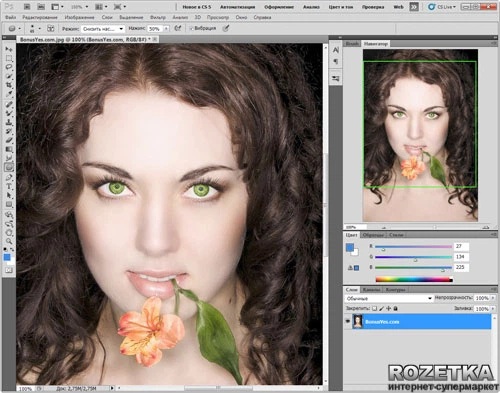500x393 pixels.
Task: Open the Заливка fill slider arrow
Action: pos(493,309)
